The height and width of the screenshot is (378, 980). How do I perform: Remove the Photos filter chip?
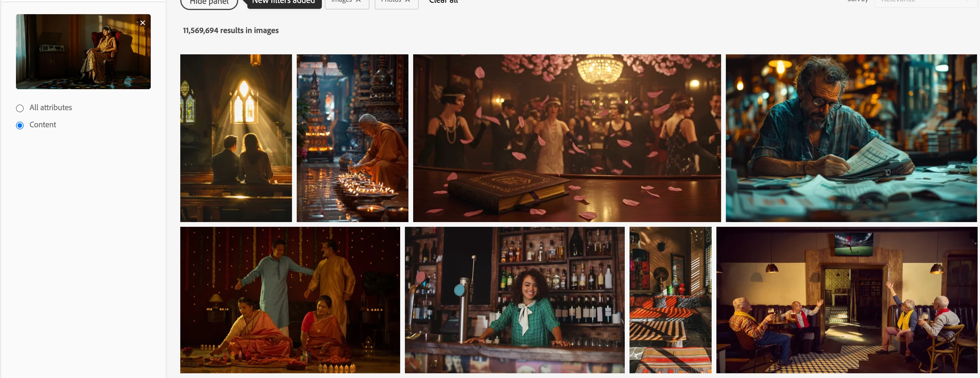408,1
